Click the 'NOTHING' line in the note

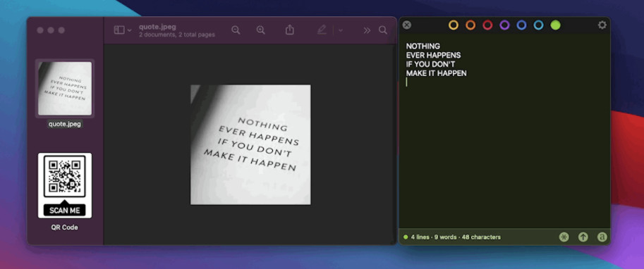coord(423,46)
